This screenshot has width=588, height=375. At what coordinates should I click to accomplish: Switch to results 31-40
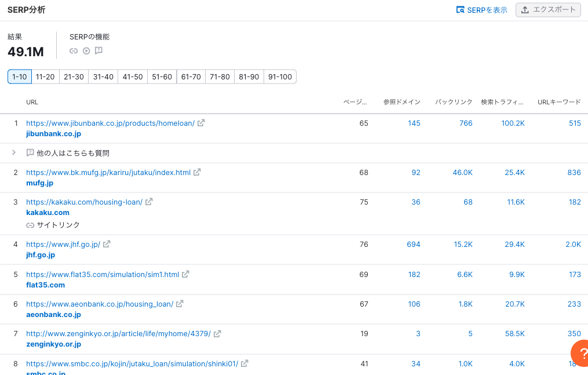pos(103,77)
